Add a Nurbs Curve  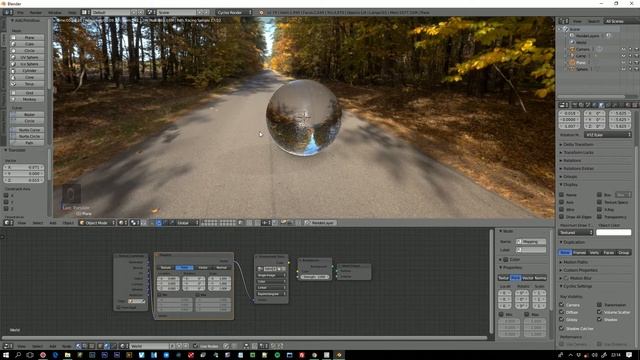click(27, 130)
